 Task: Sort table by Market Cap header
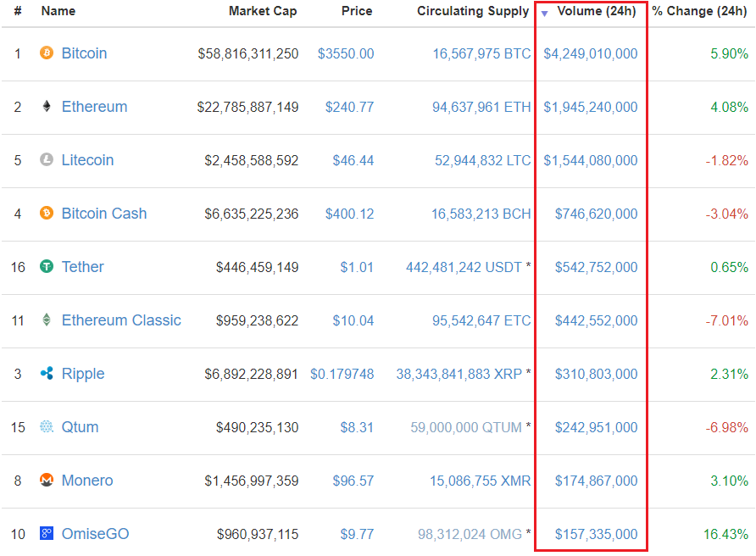click(263, 12)
